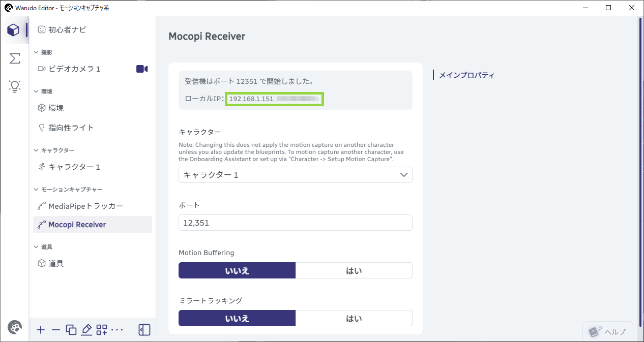The image size is (644, 342).
Task: Set ミラートラッキング to はい
Action: pyautogui.click(x=354, y=318)
